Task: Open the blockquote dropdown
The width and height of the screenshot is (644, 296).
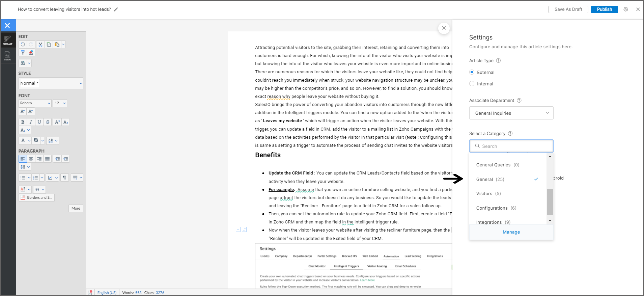Action: (x=39, y=190)
